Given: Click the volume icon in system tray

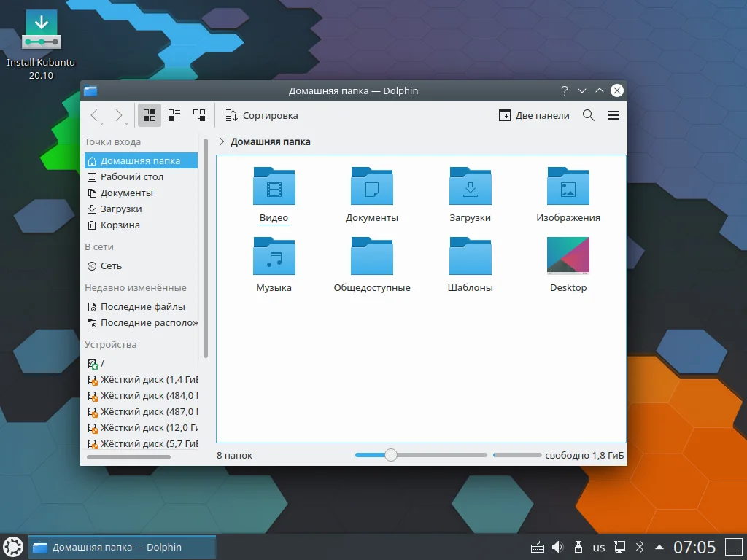Looking at the screenshot, I should (558, 547).
